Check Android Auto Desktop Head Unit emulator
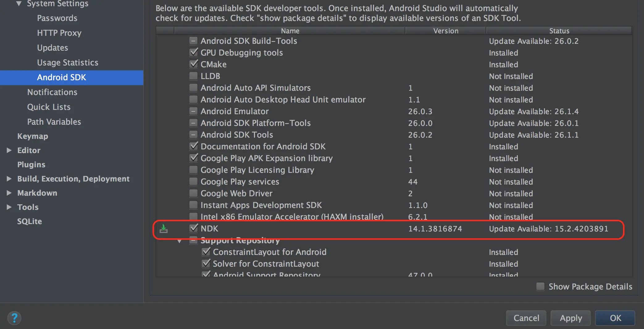Image resolution: width=644 pixels, height=329 pixels. point(194,99)
